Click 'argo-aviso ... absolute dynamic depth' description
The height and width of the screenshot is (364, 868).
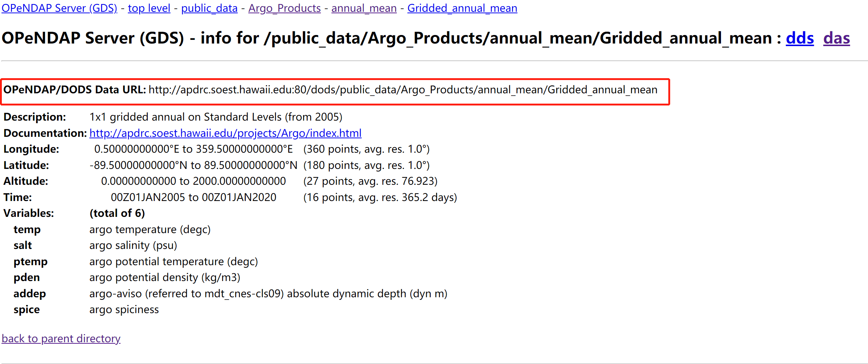[x=269, y=294]
